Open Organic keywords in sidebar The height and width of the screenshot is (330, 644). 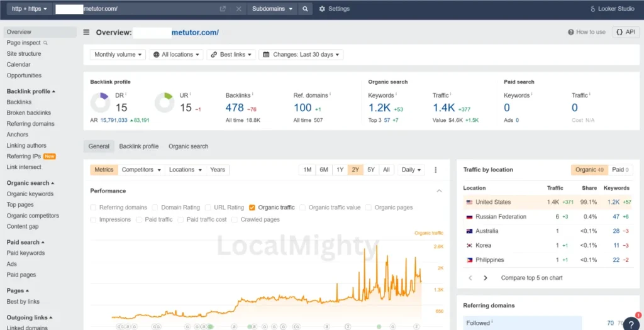pyautogui.click(x=30, y=194)
